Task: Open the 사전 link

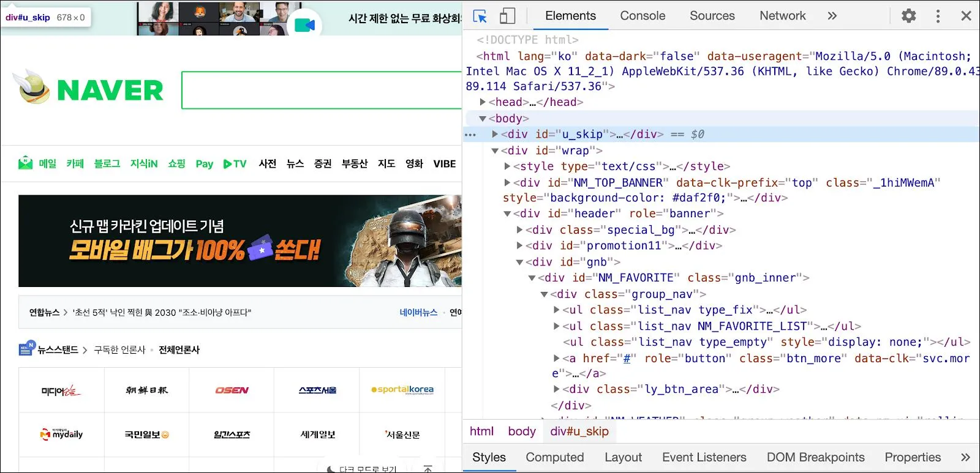Action: pyautogui.click(x=268, y=163)
